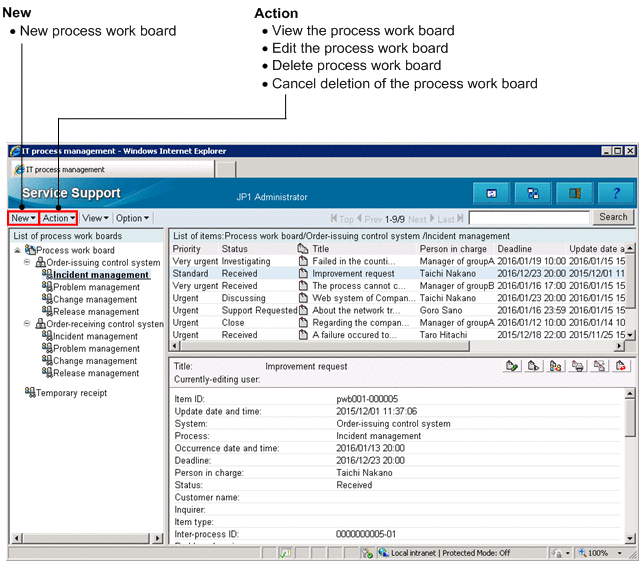Click the refresh window icon in blue header
643x565 pixels.
click(491, 193)
